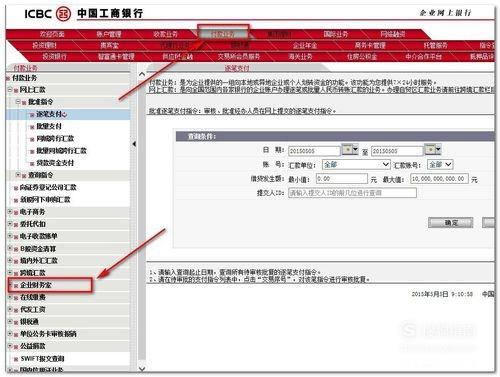
Task: Open the 住房公积金 menu tab
Action: (362, 56)
